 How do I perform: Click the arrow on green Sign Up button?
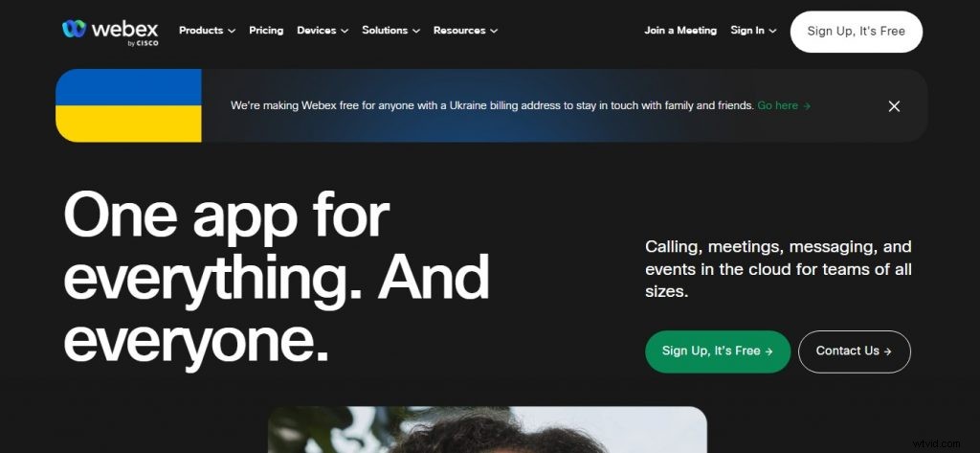pos(768,351)
